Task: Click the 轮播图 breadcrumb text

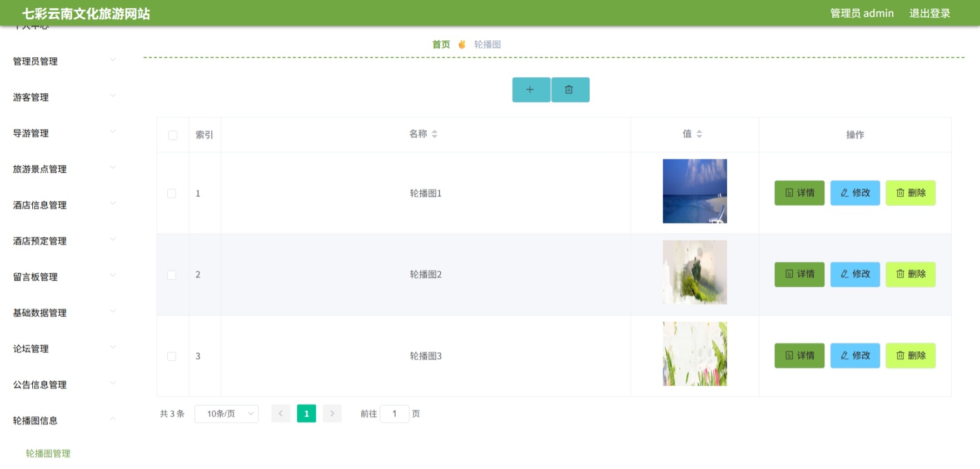Action: pos(487,44)
